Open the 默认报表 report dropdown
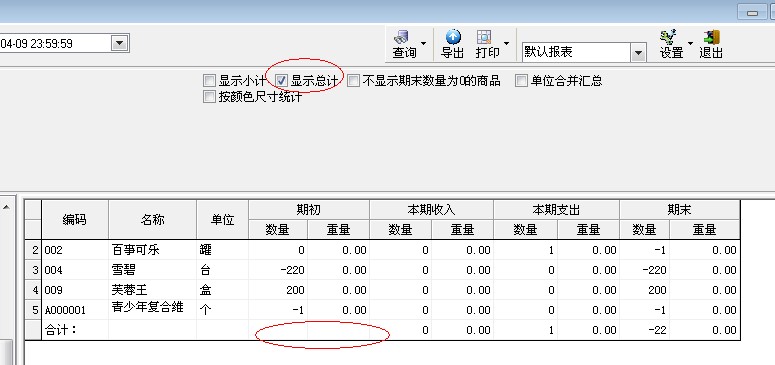The height and width of the screenshot is (365, 775). pos(639,52)
